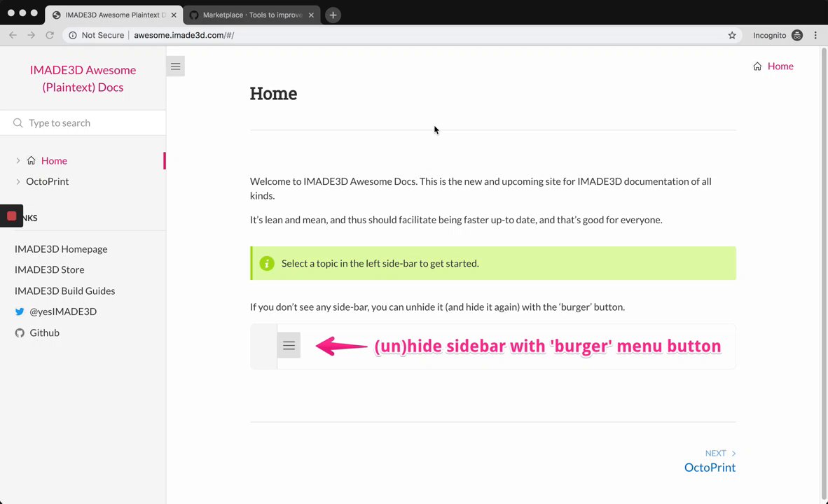Click the Type to search field

[83, 123]
